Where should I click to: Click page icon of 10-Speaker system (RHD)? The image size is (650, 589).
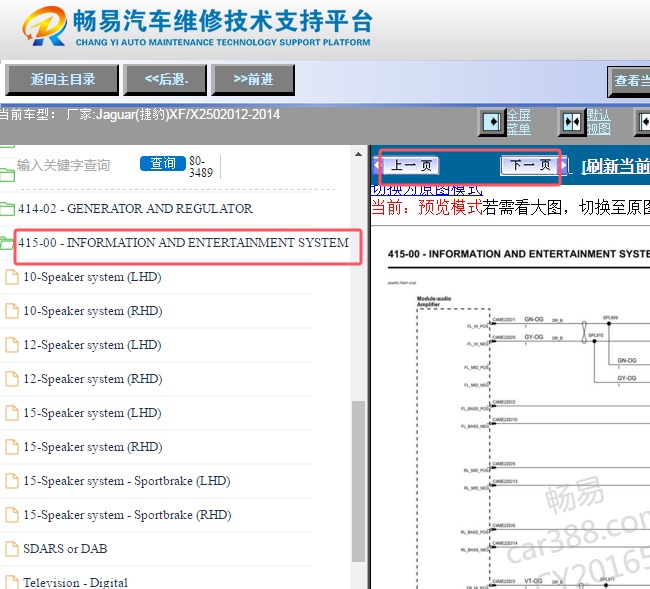12,311
